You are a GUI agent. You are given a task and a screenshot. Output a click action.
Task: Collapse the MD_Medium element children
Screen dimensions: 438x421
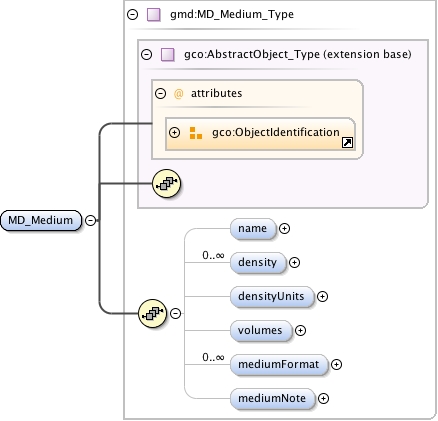pos(90,220)
